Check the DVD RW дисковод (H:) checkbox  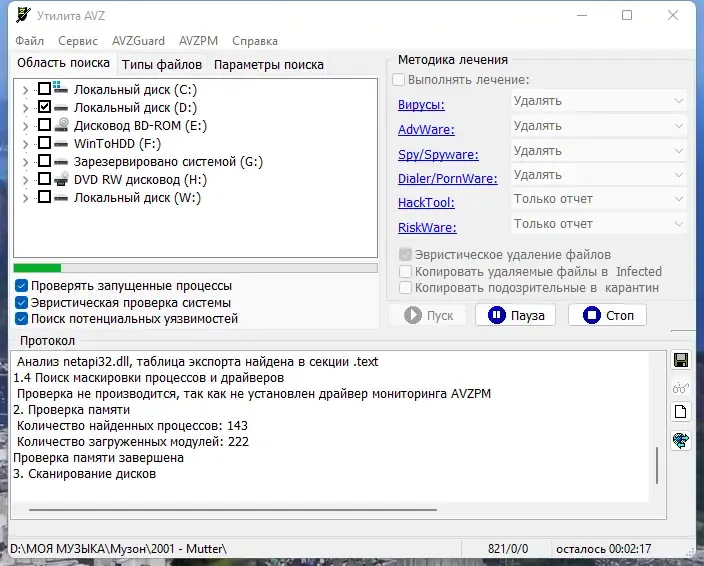[x=44, y=178]
